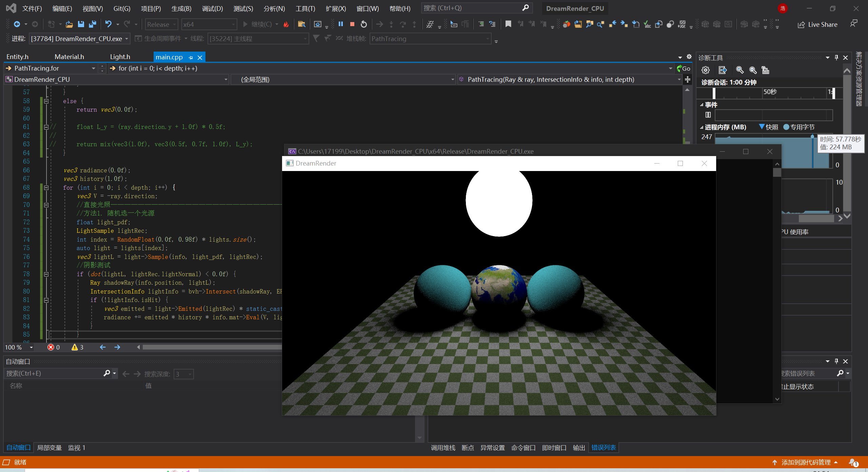Image resolution: width=868 pixels, height=472 pixels.
Task: Pause debugging with the Break All icon
Action: pos(341,24)
